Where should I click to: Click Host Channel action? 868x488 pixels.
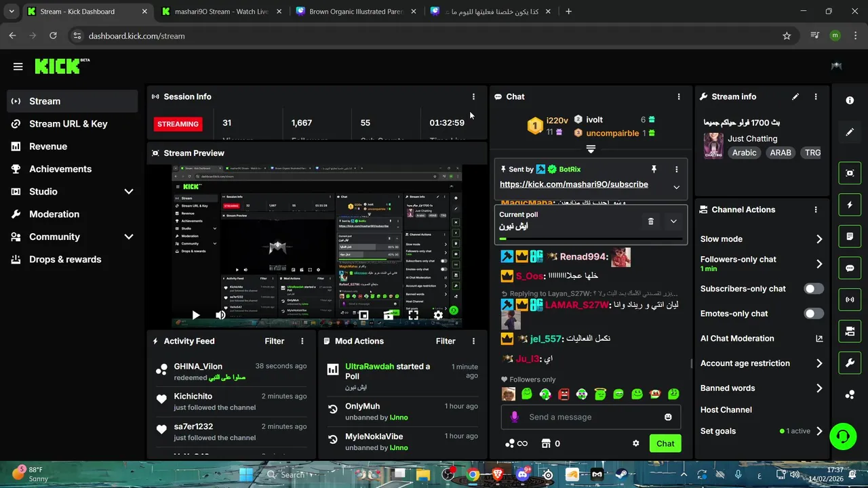pos(726,410)
